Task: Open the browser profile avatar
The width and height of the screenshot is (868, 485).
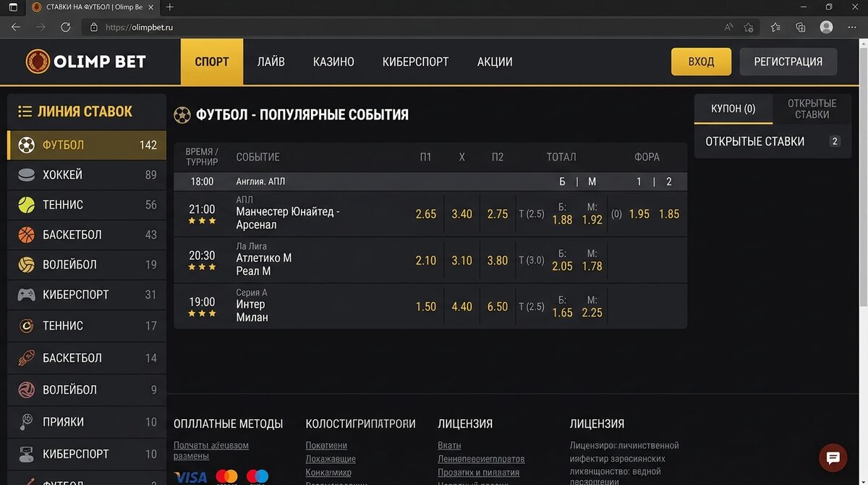Action: pyautogui.click(x=827, y=28)
